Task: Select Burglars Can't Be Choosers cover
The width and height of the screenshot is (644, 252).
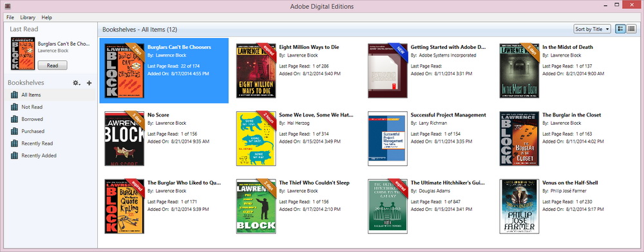Action: (x=124, y=71)
